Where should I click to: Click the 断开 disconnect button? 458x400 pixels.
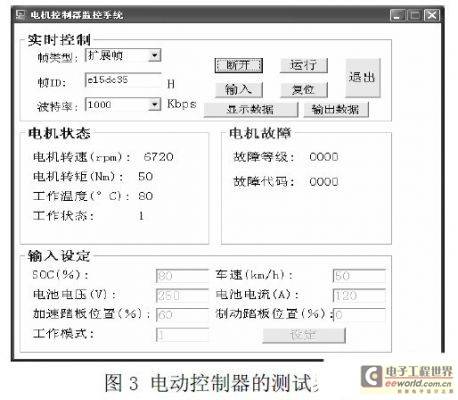[238, 65]
